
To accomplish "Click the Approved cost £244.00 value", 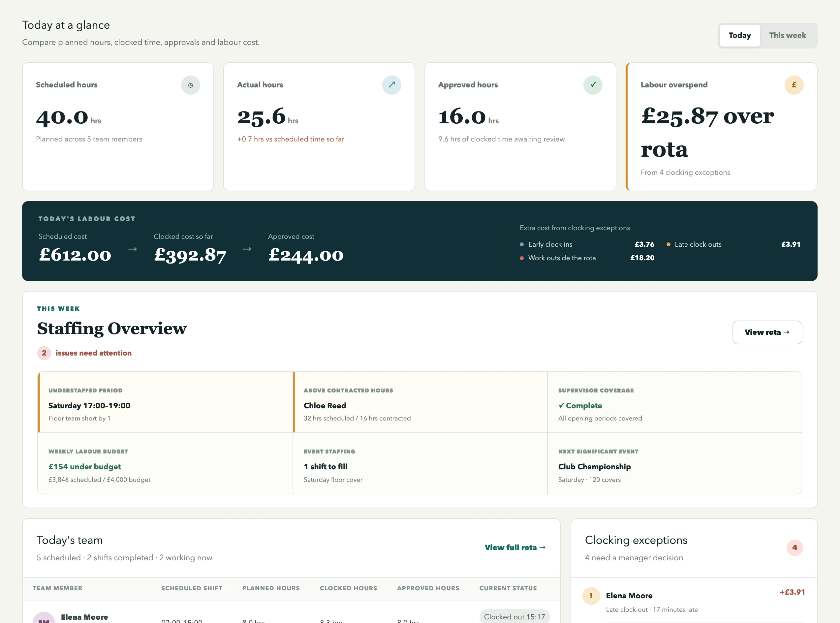I will 306,255.
